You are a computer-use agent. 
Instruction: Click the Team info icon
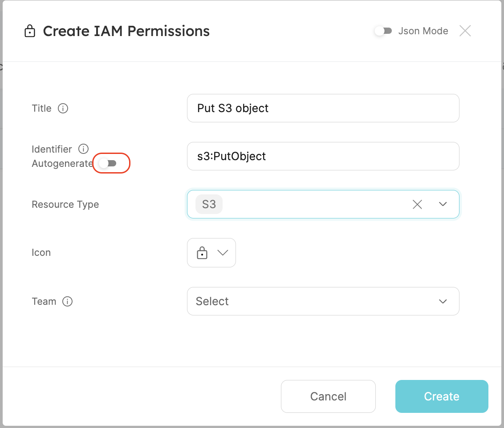67,302
